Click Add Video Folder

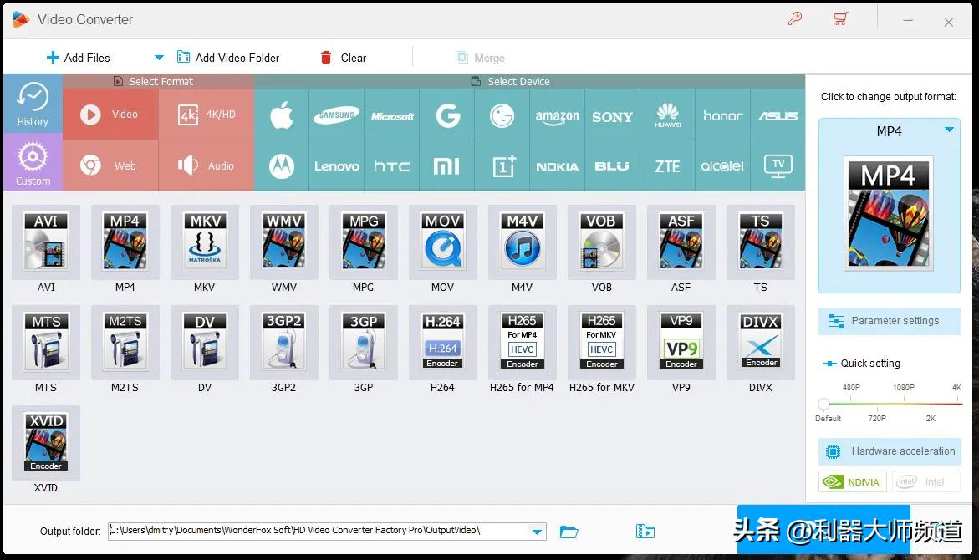coord(228,58)
